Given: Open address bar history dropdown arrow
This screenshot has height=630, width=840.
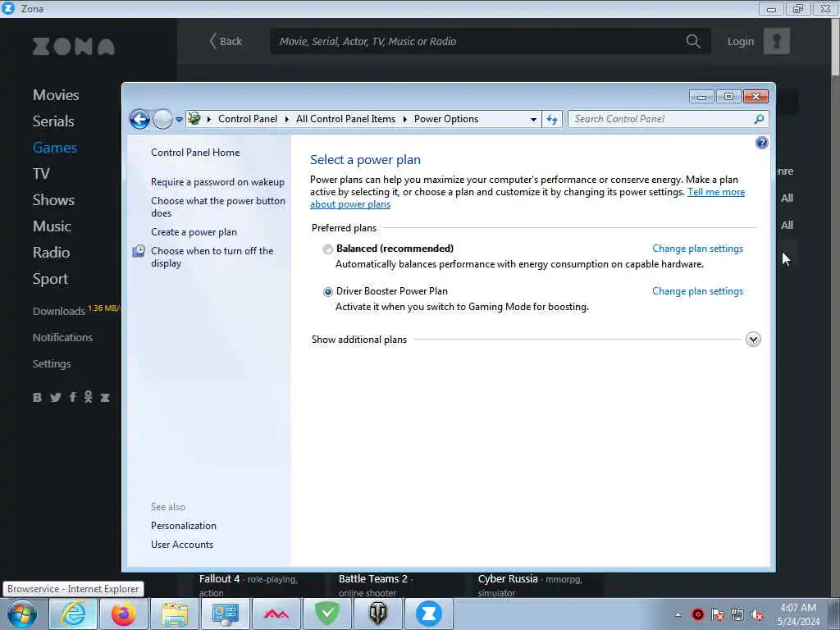Looking at the screenshot, I should 533,120.
